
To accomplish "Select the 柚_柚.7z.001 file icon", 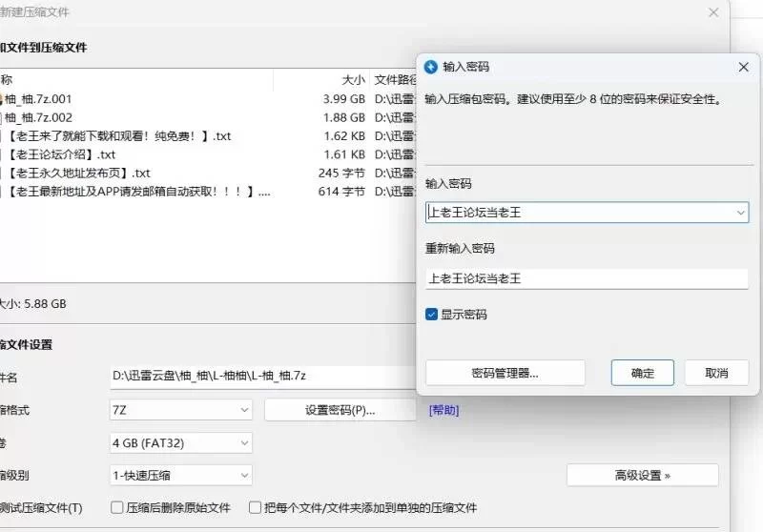I will [2, 99].
